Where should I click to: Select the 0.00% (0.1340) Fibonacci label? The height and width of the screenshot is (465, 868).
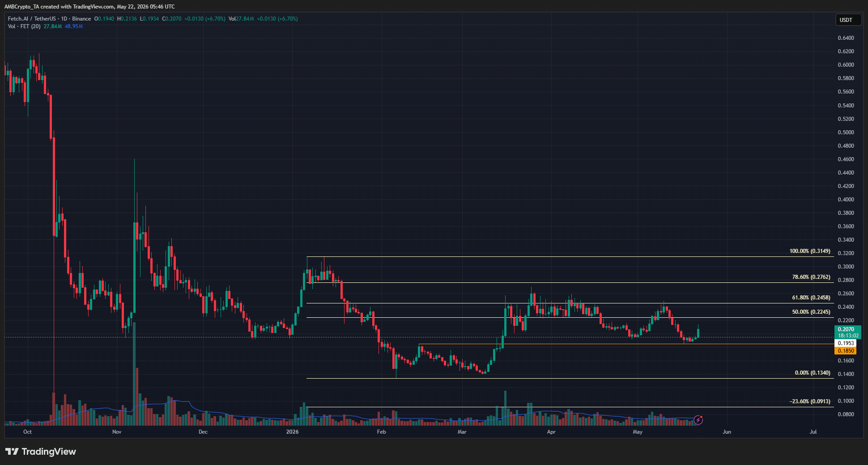pyautogui.click(x=813, y=373)
